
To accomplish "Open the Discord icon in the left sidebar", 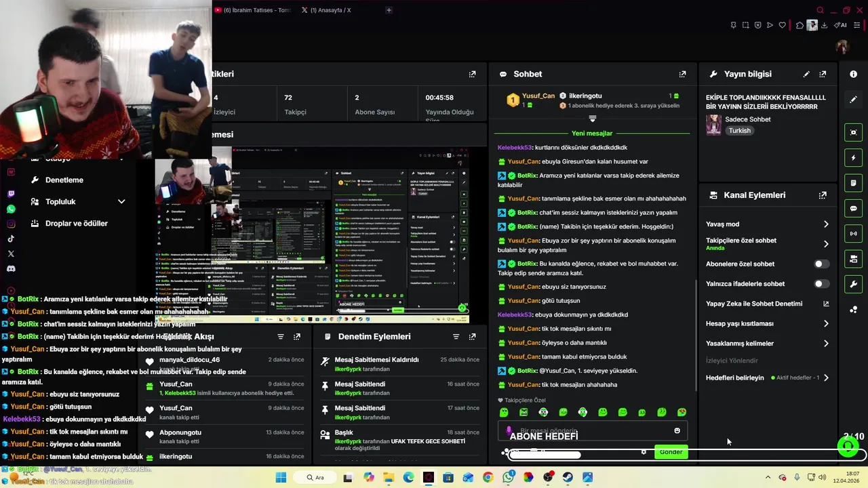I will [11, 268].
